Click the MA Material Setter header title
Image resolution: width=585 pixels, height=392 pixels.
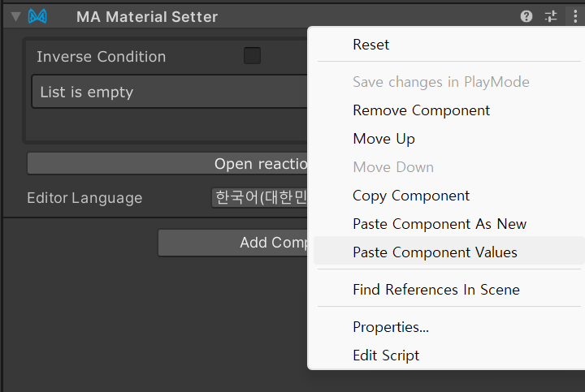click(147, 17)
